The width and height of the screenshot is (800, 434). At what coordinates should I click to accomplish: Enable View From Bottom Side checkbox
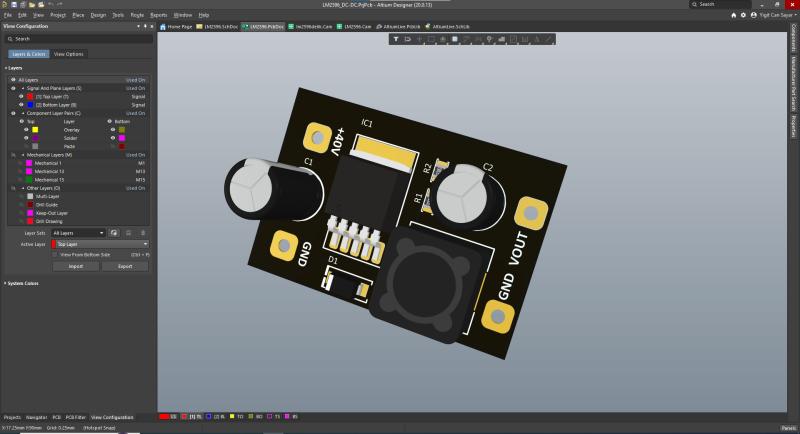(54, 255)
